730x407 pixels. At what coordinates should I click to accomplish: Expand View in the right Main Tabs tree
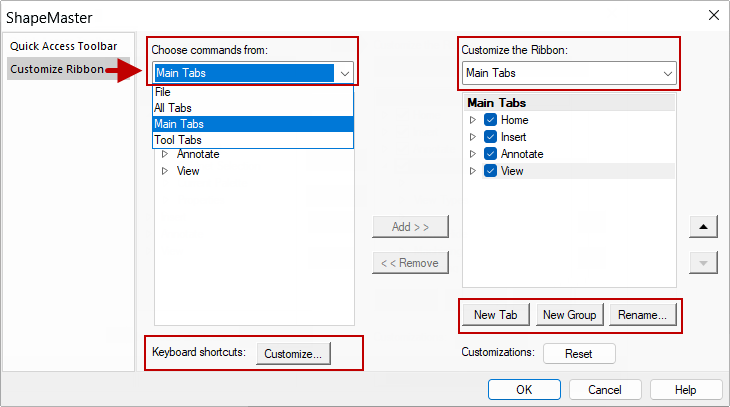[473, 171]
